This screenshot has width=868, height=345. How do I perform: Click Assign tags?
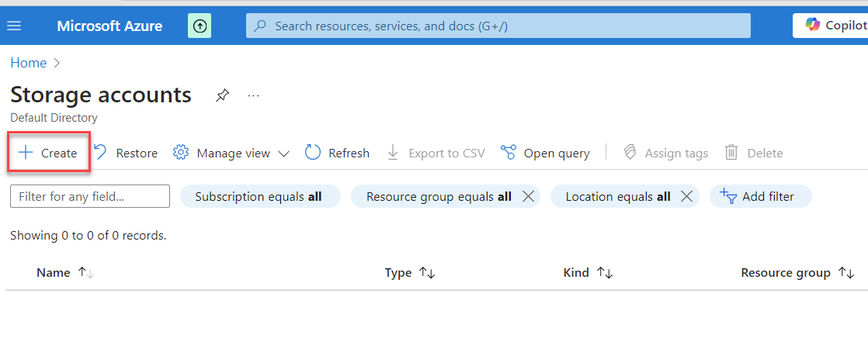tap(665, 154)
